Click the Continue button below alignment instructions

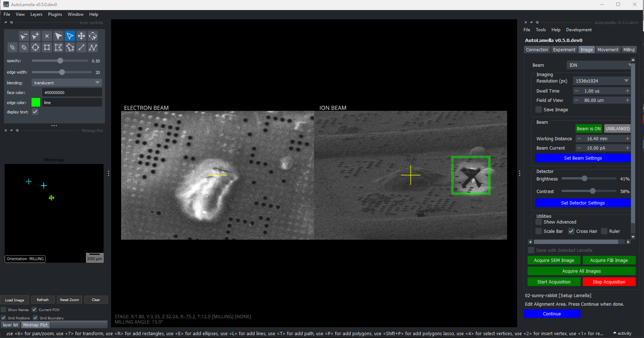(x=552, y=314)
